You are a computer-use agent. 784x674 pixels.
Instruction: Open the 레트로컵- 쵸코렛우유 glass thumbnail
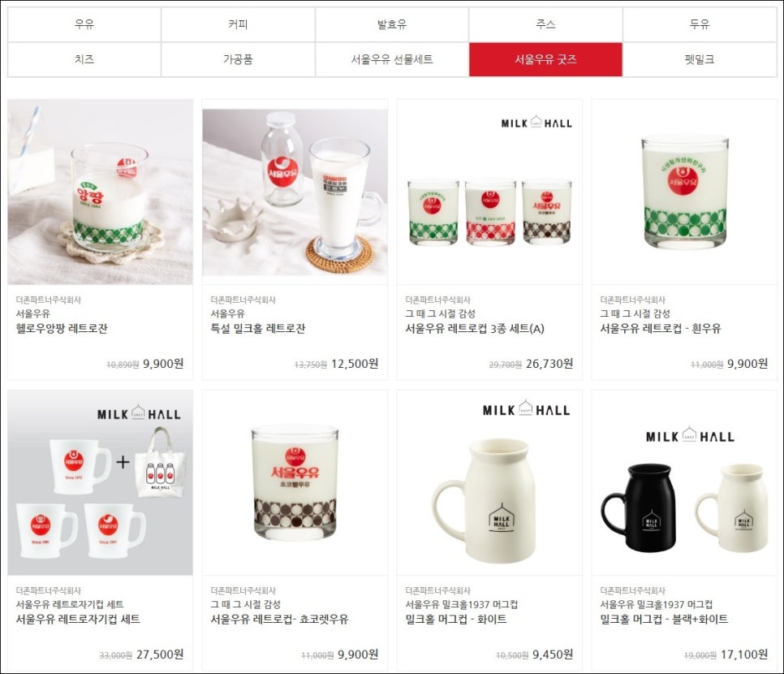click(295, 482)
